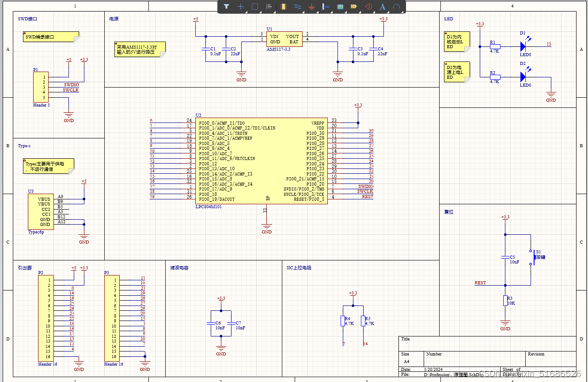This screenshot has width=588, height=382.
Task: Select the text string A tool
Action: 383,7
